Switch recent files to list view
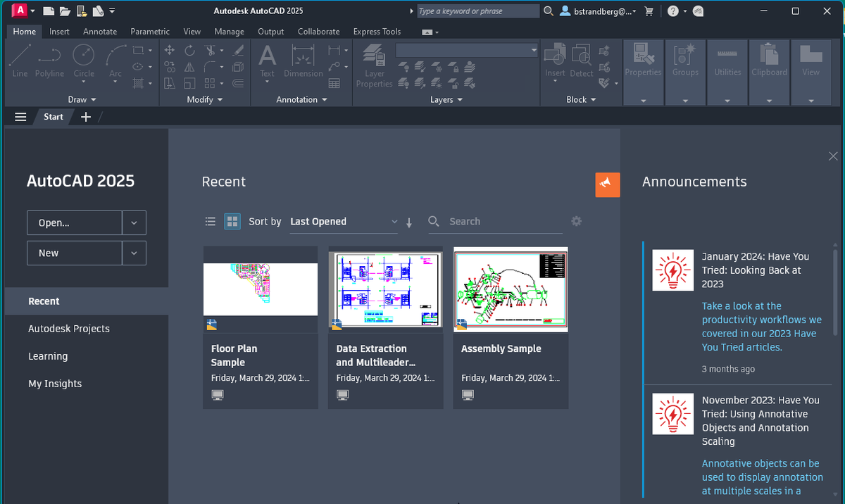The width and height of the screenshot is (845, 504). 210,222
